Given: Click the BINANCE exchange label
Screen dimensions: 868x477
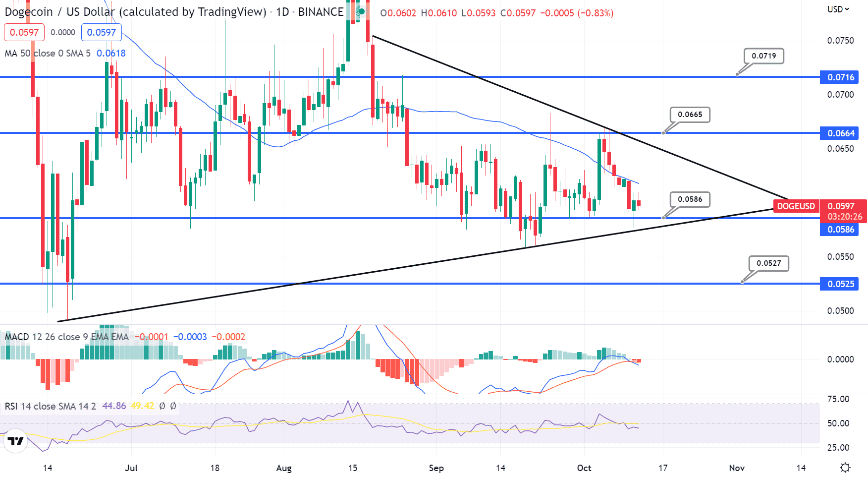Looking at the screenshot, I should (x=321, y=12).
